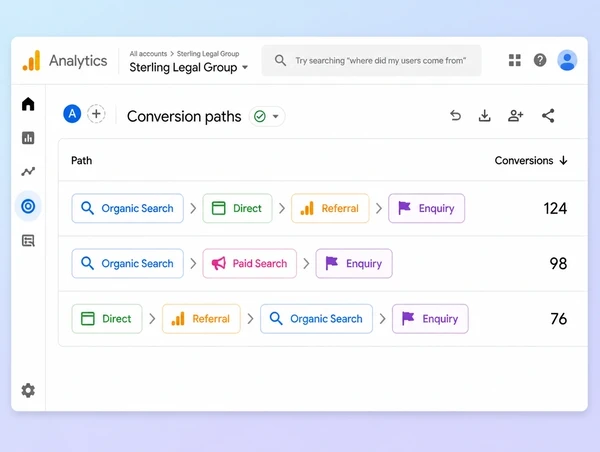The image size is (600, 452).
Task: Click the Help question mark icon
Action: click(x=540, y=60)
